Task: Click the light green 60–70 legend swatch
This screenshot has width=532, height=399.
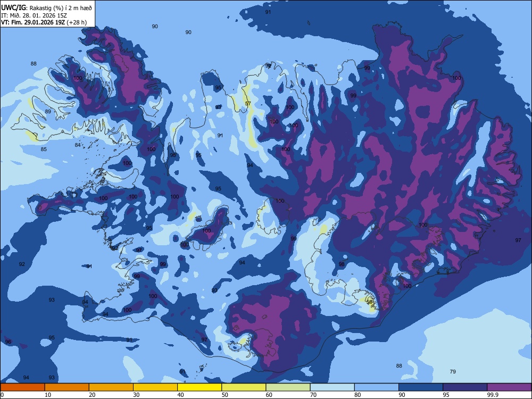Action: [x=288, y=387]
